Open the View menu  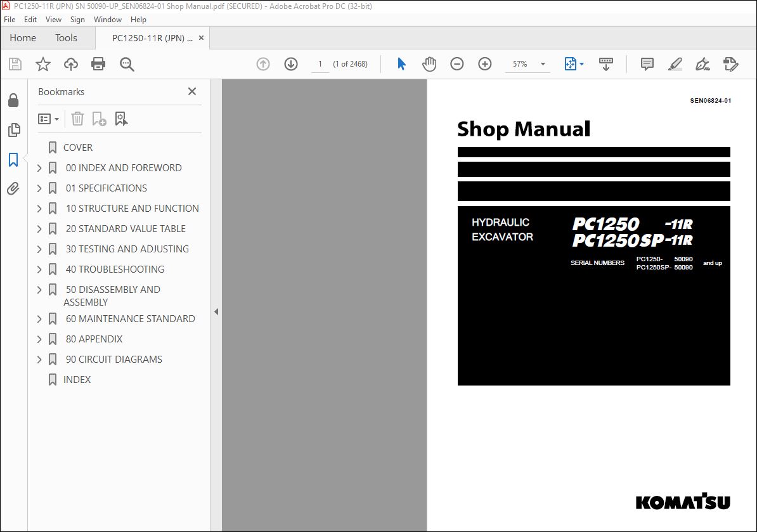click(53, 19)
